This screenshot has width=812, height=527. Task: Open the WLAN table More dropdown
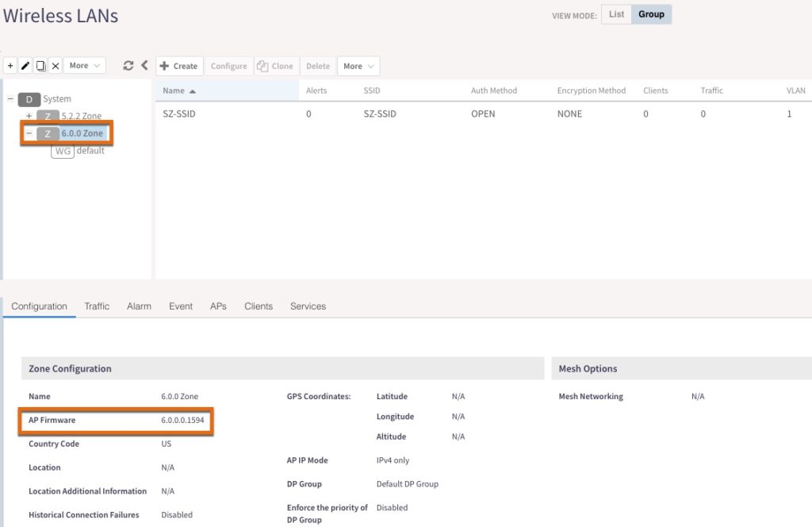click(358, 66)
